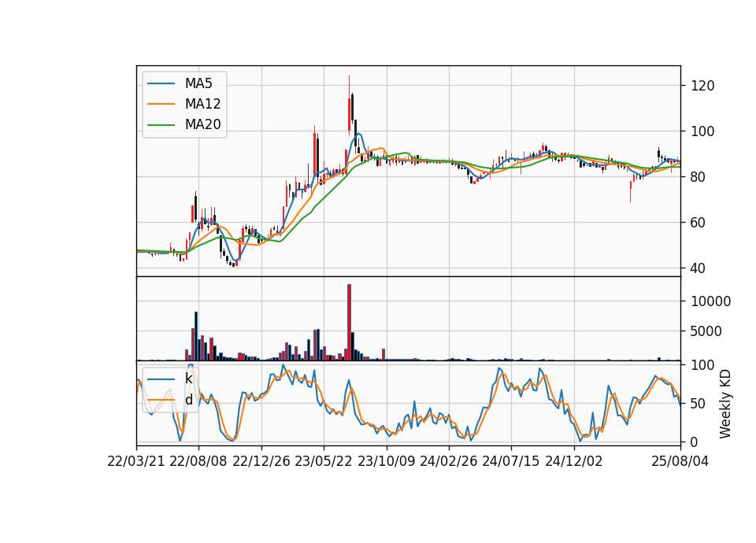Click the tallest volume bar above 10000
The image size is (756, 543).
click(x=349, y=322)
